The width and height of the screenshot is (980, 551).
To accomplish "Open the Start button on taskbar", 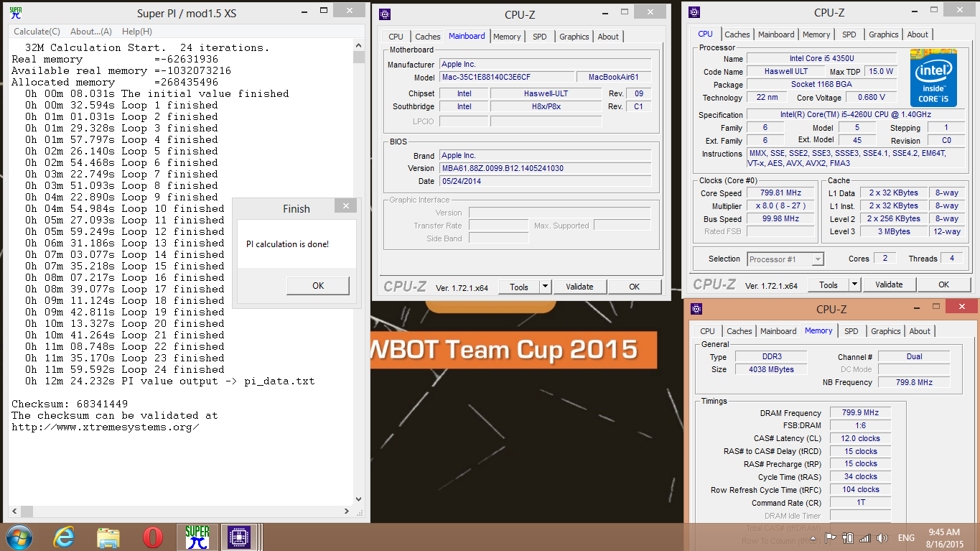I will click(19, 537).
